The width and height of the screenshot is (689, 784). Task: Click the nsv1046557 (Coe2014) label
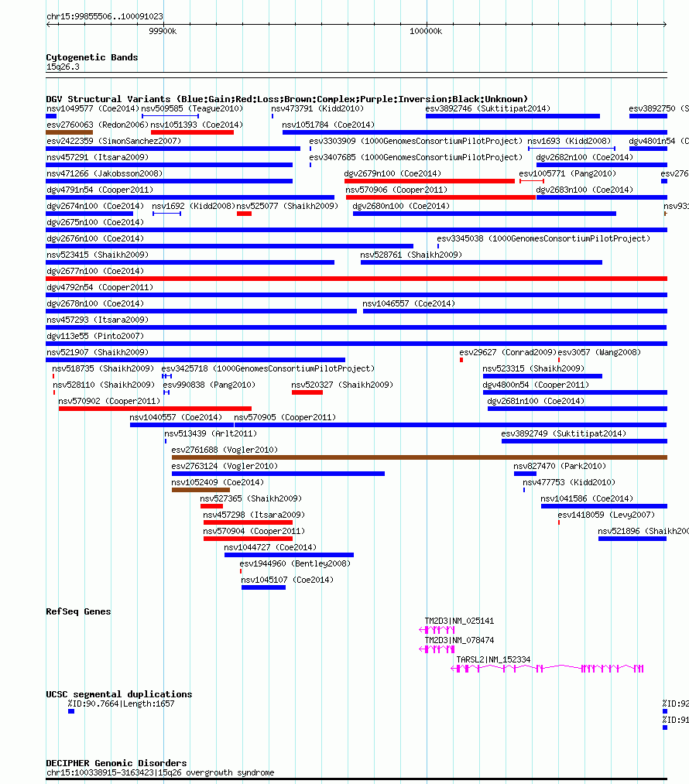409,303
